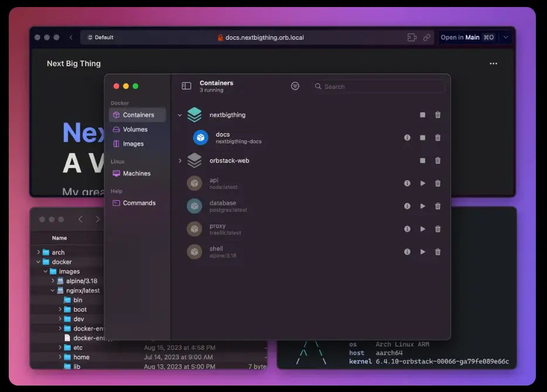Start the api container
This screenshot has height=392, width=547.
tap(422, 183)
